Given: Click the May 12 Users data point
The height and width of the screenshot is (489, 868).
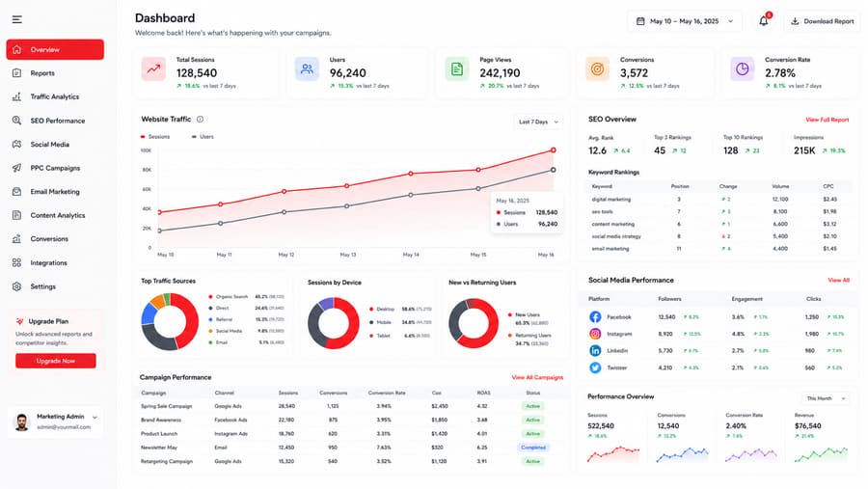Looking at the screenshot, I should 284,212.
